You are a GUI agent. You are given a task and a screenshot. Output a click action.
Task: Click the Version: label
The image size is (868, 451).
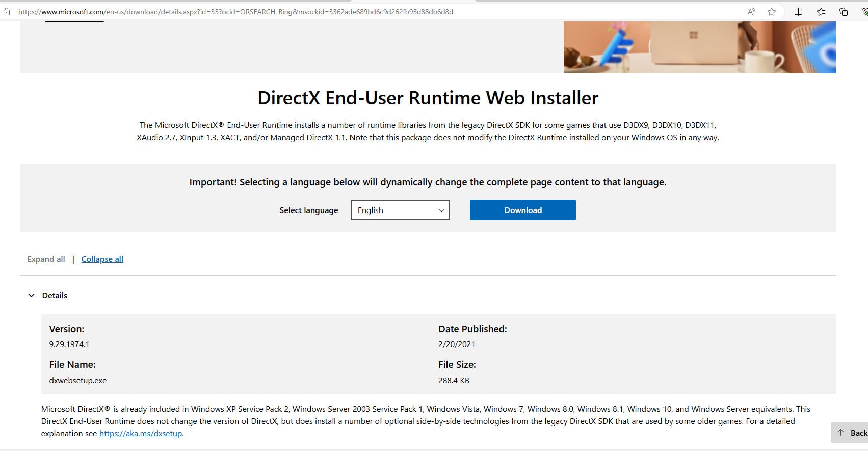click(x=67, y=329)
